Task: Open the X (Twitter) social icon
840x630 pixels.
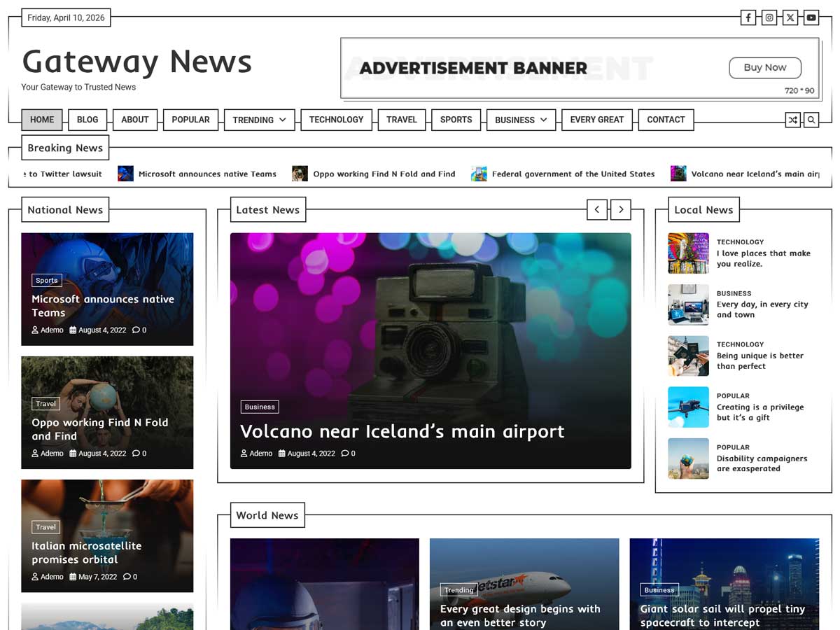Action: tap(790, 18)
